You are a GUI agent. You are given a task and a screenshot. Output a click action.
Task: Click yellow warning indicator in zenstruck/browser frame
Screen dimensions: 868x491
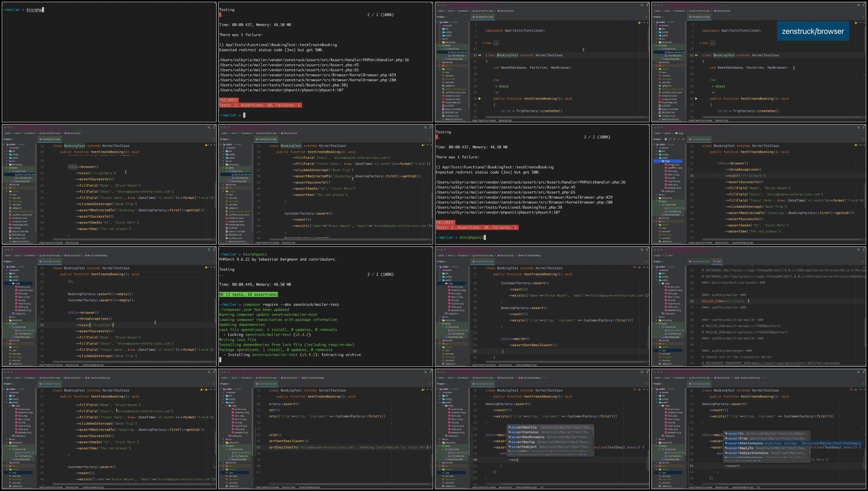pyautogui.click(x=856, y=23)
